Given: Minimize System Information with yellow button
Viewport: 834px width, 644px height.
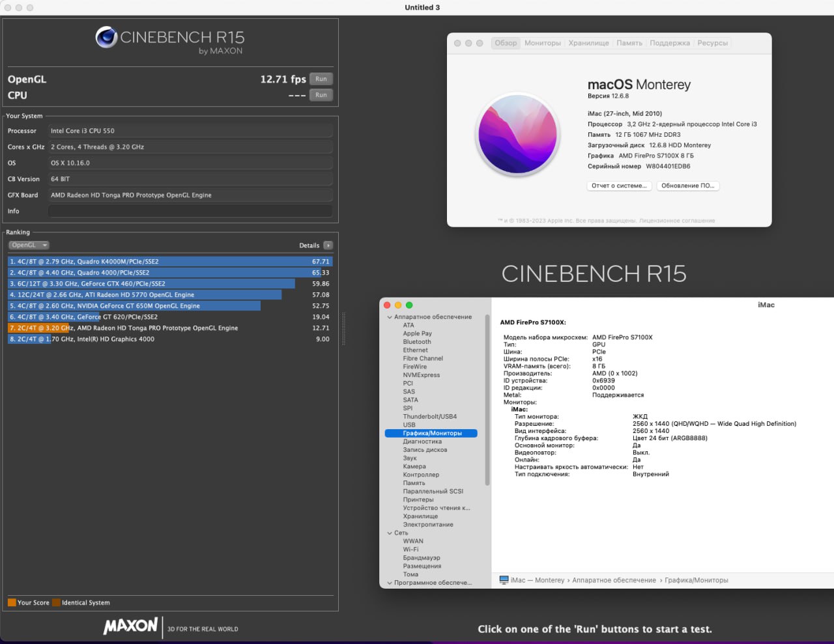Looking at the screenshot, I should click(398, 305).
